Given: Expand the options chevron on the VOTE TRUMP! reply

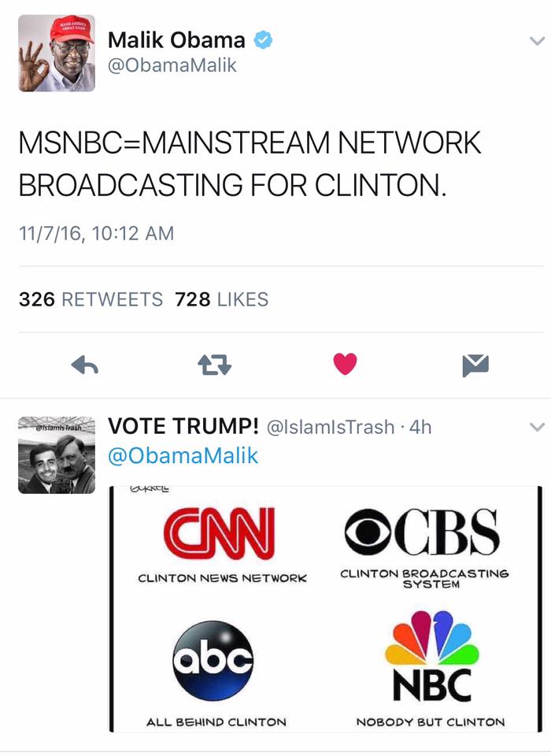Looking at the screenshot, I should (537, 427).
